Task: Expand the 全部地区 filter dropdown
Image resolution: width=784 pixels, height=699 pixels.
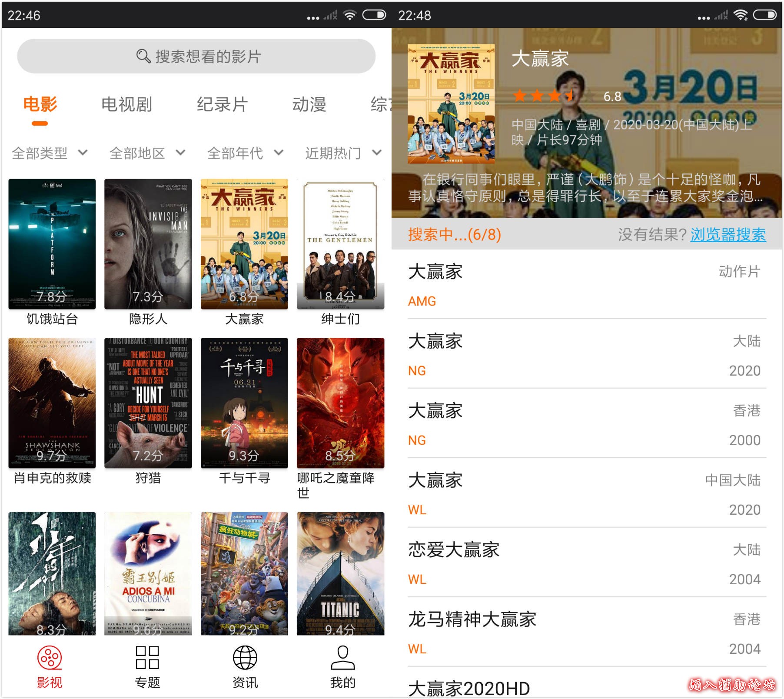Action: (x=147, y=153)
